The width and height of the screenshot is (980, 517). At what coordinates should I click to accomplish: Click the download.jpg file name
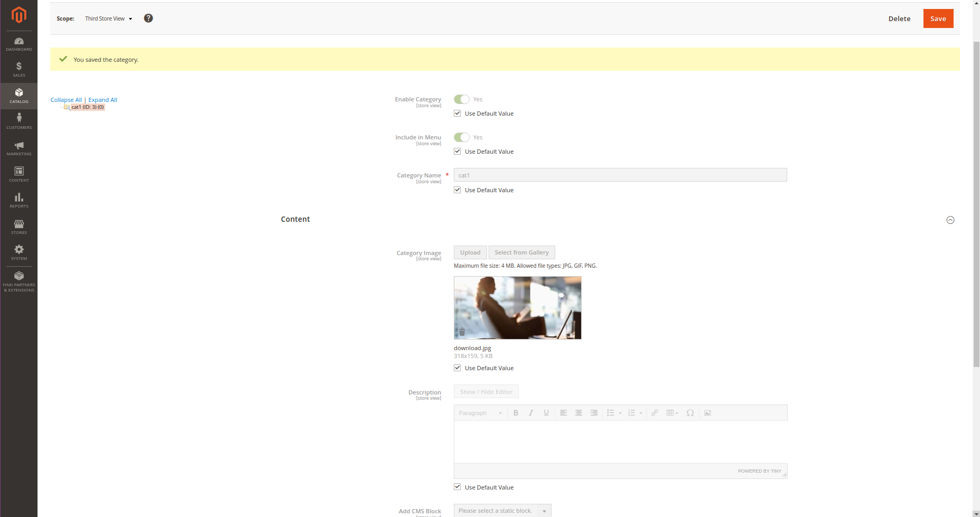tap(472, 348)
